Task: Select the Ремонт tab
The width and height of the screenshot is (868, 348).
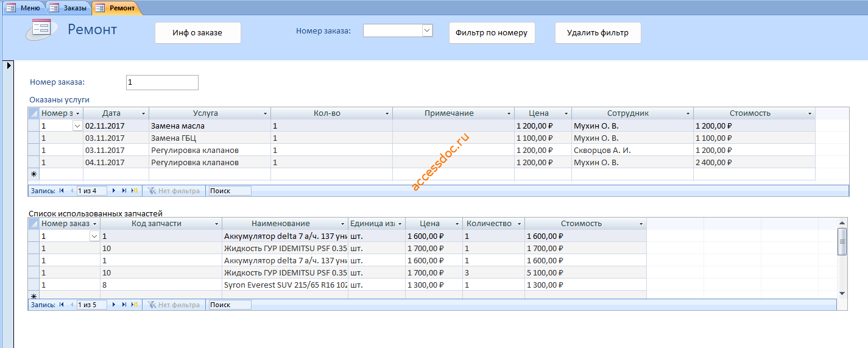Action: pos(116,8)
